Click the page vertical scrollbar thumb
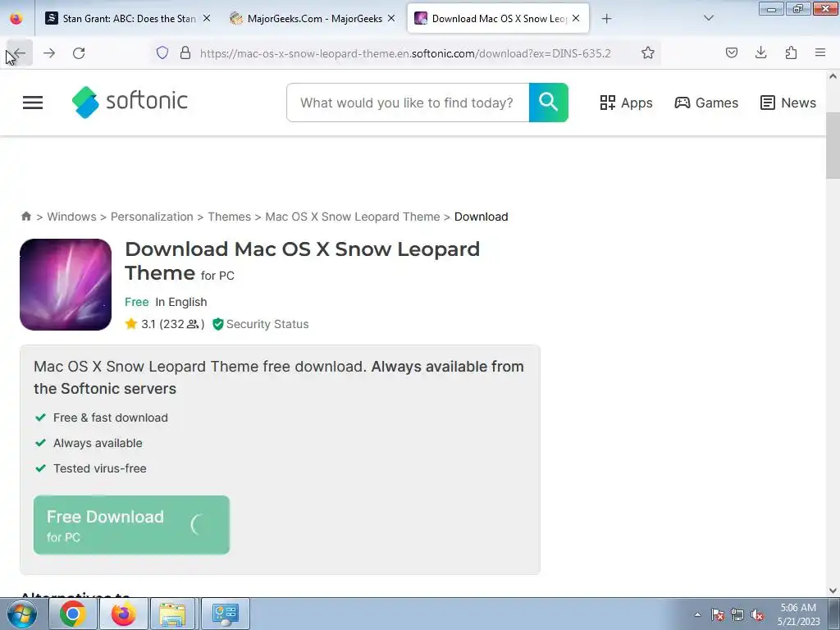The image size is (840, 630). point(833,146)
